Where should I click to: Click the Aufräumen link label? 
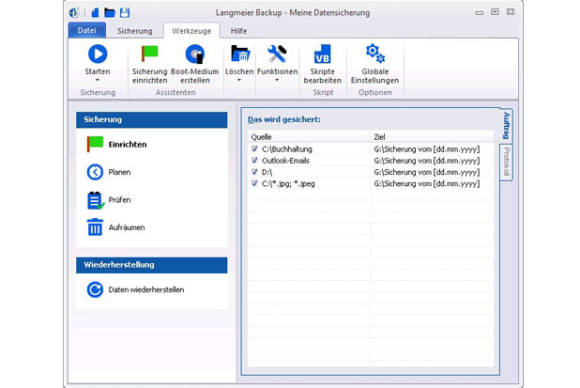pyautogui.click(x=127, y=227)
